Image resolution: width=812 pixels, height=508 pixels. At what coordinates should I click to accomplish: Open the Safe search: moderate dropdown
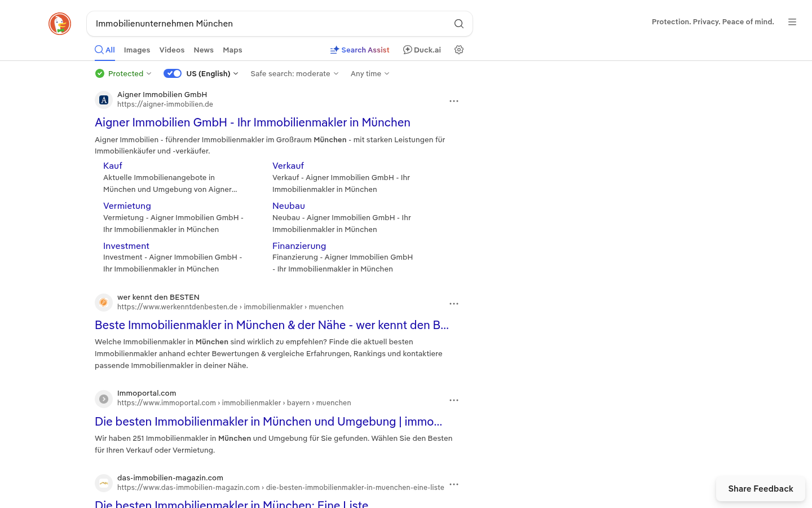(295, 73)
